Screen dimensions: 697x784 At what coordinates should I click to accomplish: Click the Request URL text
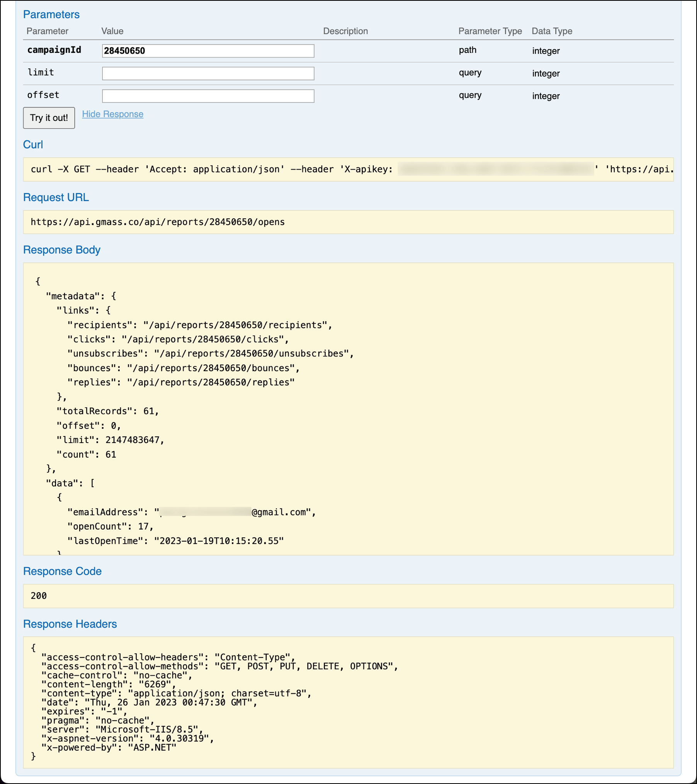(158, 222)
